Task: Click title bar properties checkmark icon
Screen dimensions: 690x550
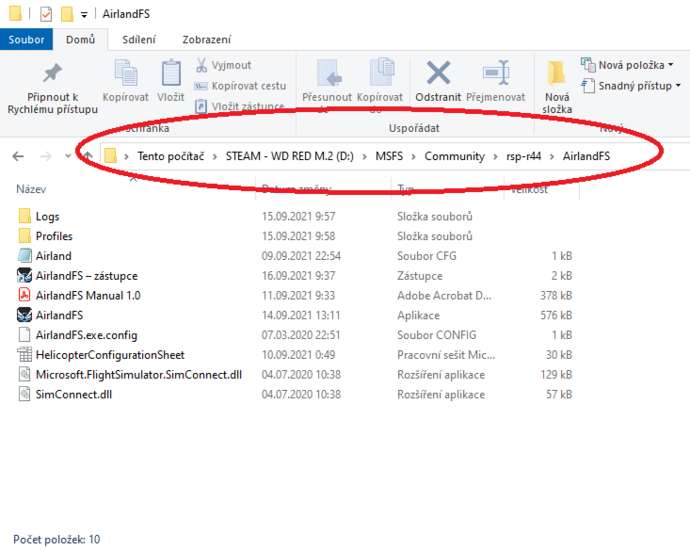Action: pyautogui.click(x=46, y=14)
